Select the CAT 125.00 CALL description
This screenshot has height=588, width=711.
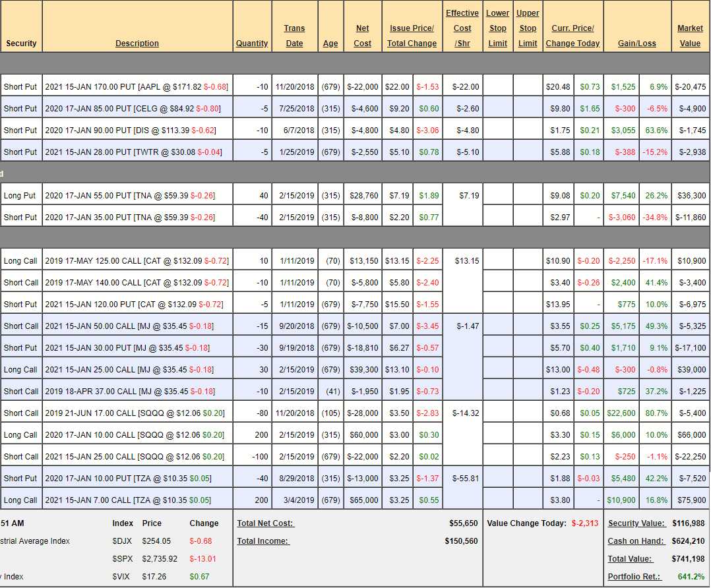137,261
